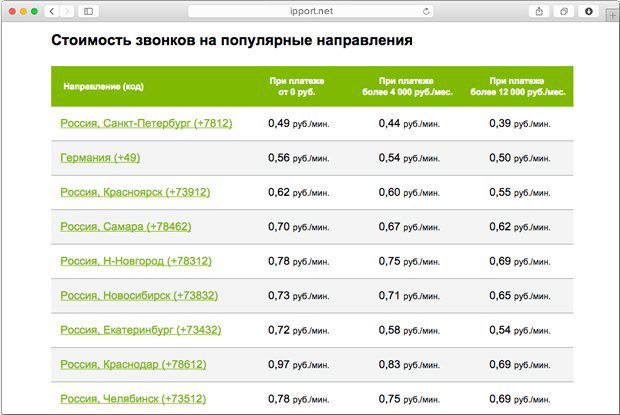This screenshot has width=620, height=415.
Task: Click the 0,54 руб./мин. price for Екатеринбург
Action: tap(520, 330)
